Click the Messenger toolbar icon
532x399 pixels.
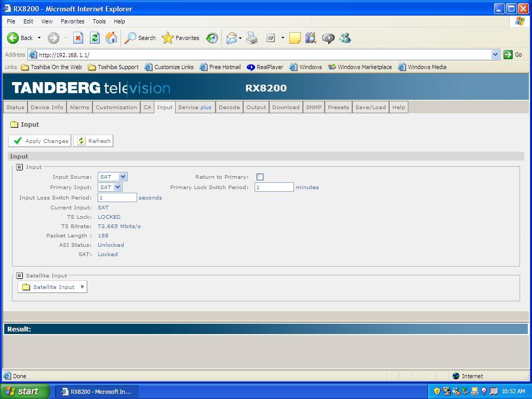click(345, 38)
